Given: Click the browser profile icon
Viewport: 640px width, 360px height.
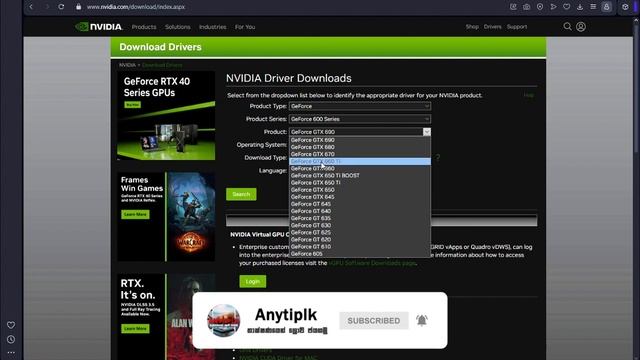Looking at the screenshot, I should 607,7.
